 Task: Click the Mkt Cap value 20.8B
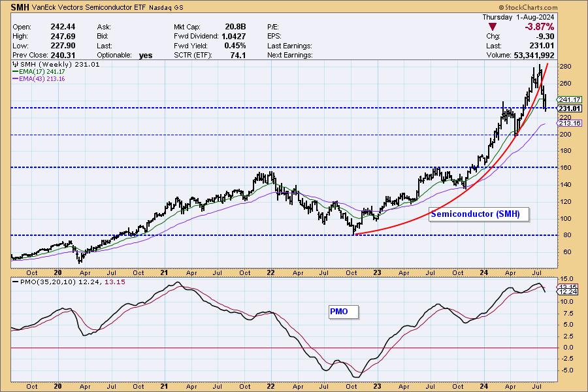pos(235,27)
